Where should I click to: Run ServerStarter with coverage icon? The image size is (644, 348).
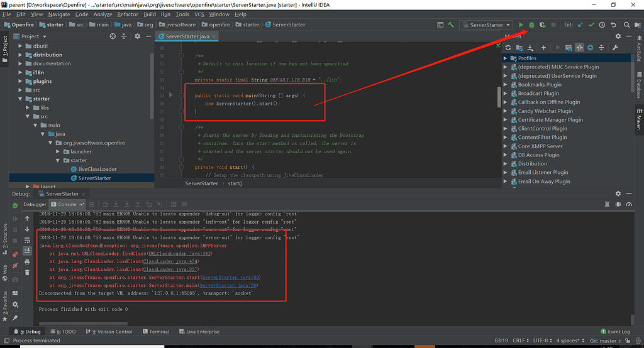click(x=543, y=24)
